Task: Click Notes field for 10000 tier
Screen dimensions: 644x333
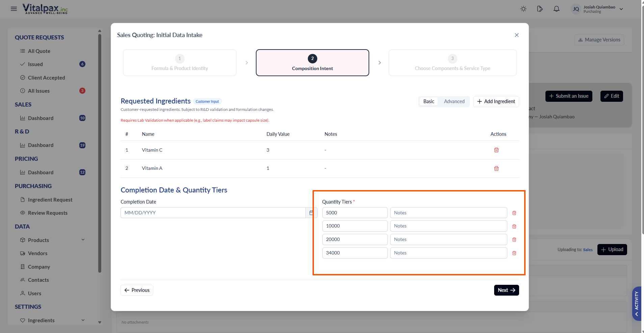Action: click(x=449, y=226)
